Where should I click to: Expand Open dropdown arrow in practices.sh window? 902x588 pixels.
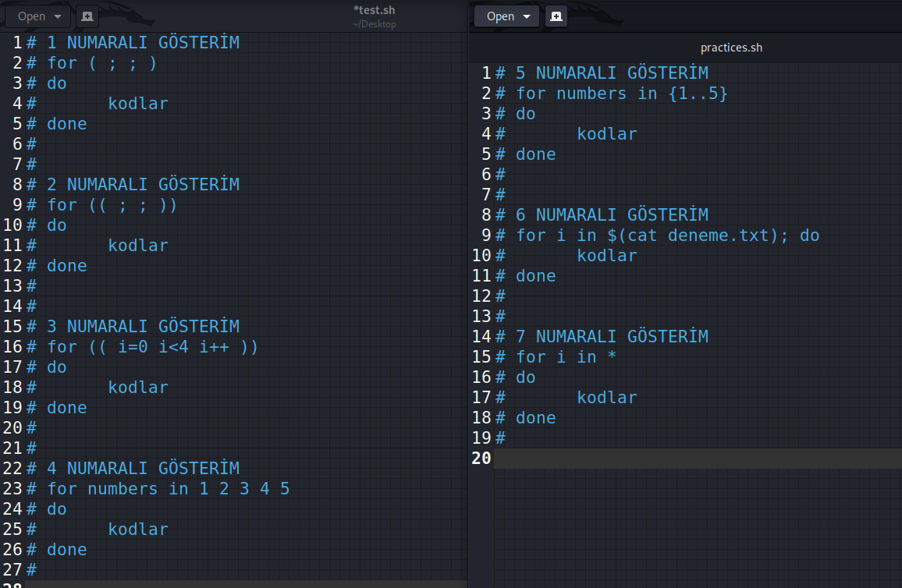(527, 16)
